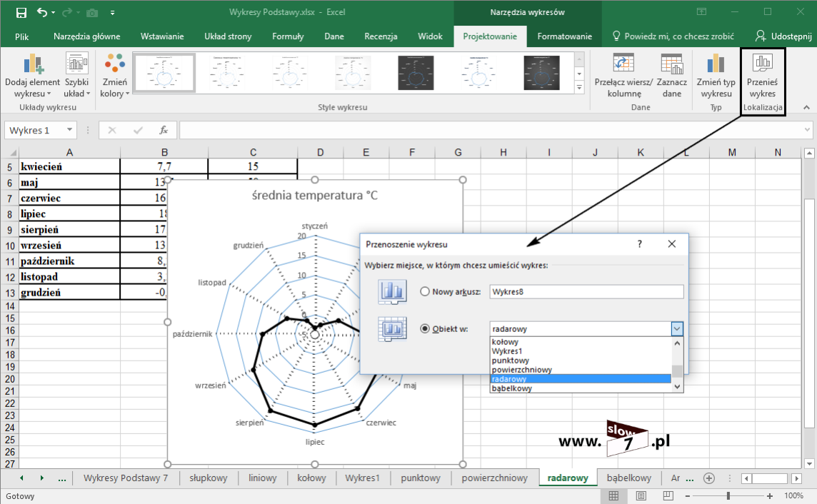817x504 pixels.
Task: Select Nowy arkusz radio button
Action: [425, 292]
